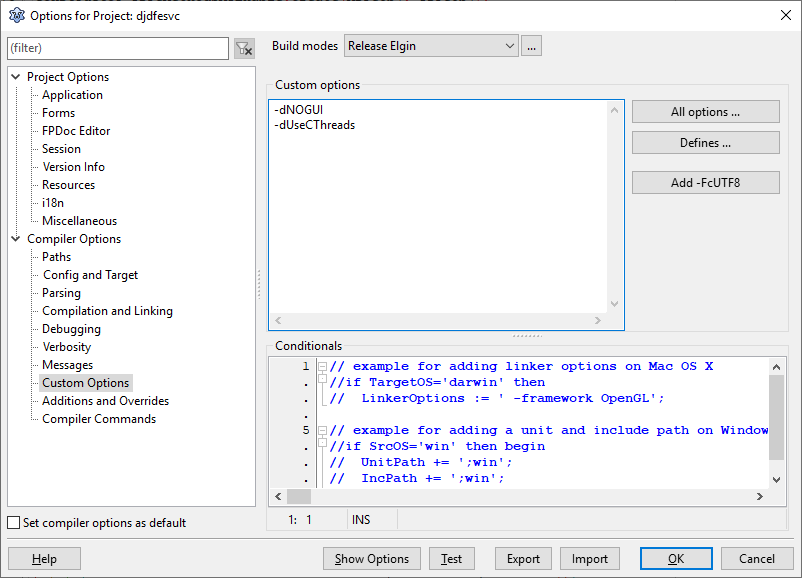Open Debugging options page
The width and height of the screenshot is (802, 578).
(71, 329)
